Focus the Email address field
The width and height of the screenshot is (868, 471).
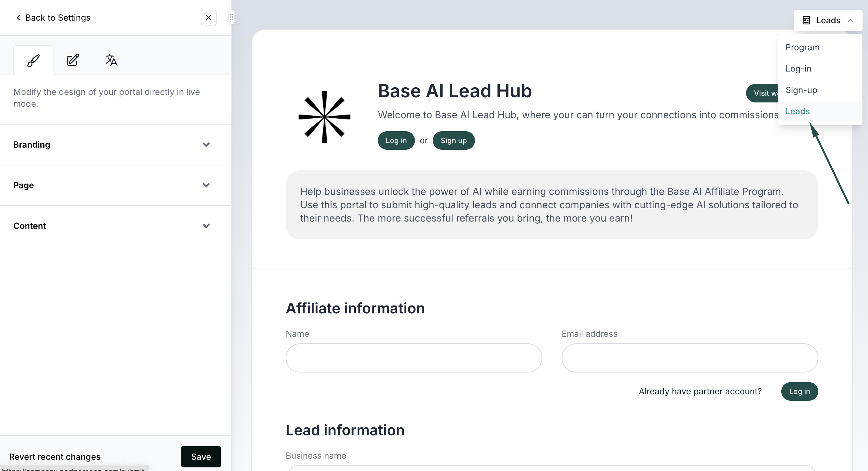point(689,358)
